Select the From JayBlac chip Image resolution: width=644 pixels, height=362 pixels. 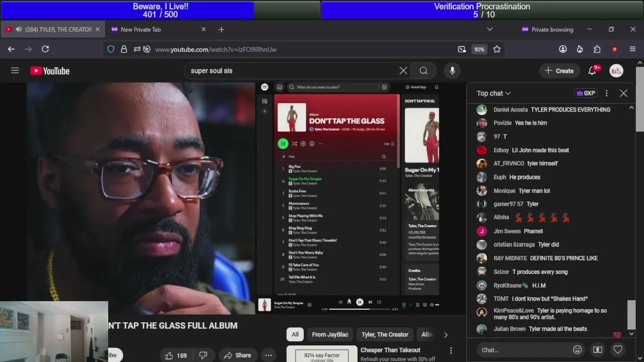(330, 334)
